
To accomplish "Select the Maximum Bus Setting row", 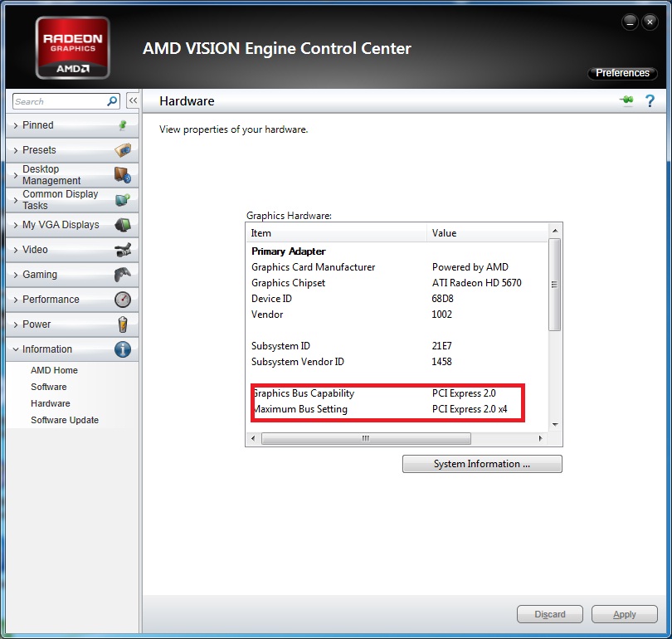I will [x=397, y=409].
